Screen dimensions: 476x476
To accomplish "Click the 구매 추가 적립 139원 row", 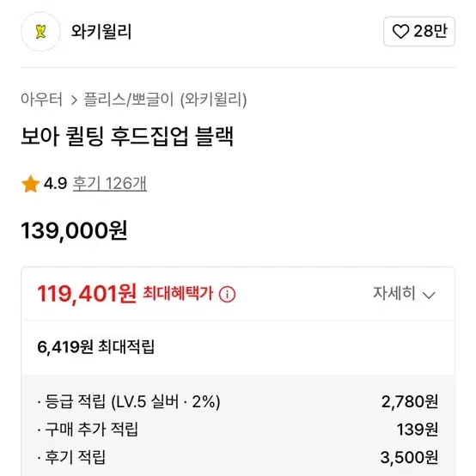I will tap(238, 430).
